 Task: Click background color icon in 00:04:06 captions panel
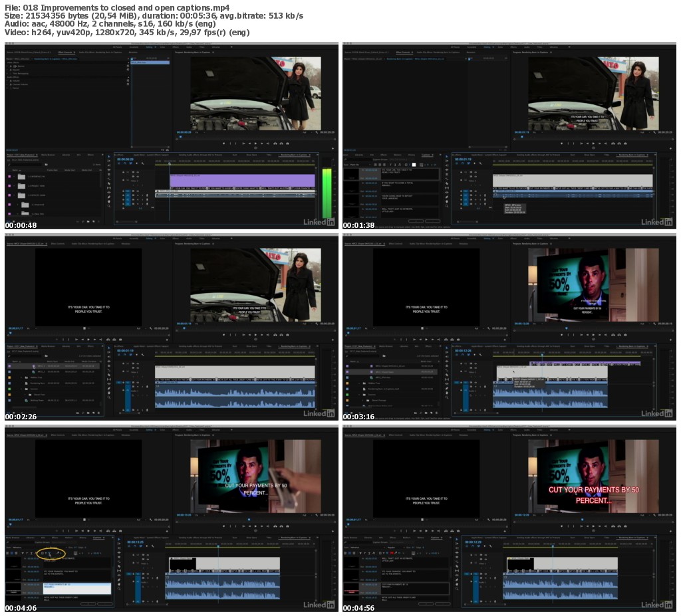click(x=43, y=554)
